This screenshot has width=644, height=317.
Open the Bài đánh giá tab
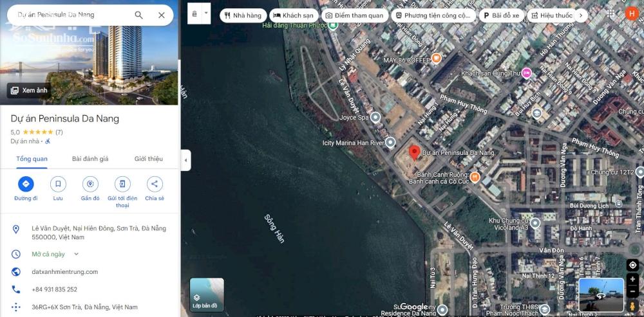[x=90, y=159]
